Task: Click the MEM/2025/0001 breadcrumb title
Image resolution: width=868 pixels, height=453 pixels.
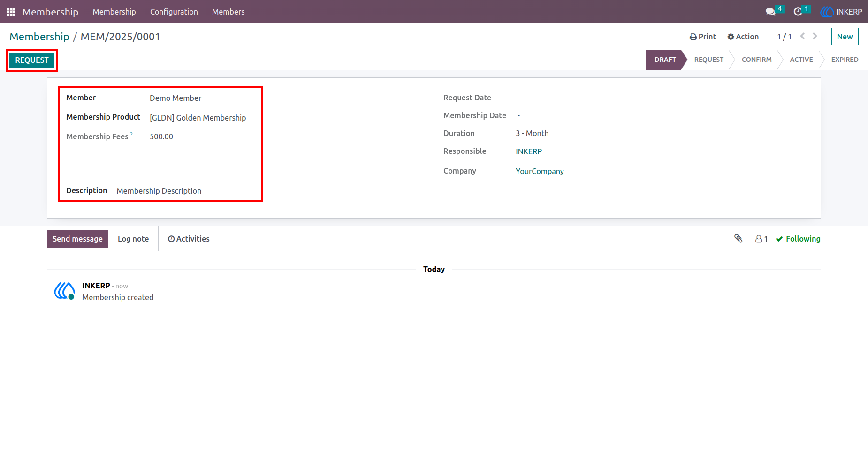Action: coord(120,37)
